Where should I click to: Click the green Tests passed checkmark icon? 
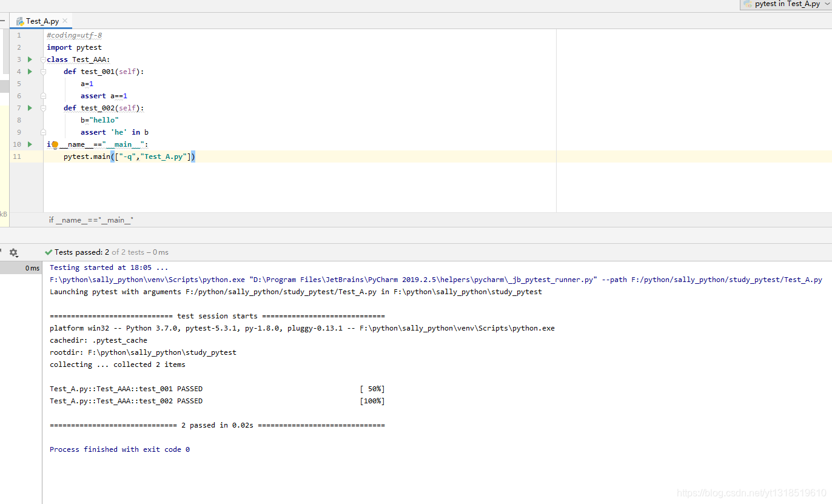pos(48,252)
